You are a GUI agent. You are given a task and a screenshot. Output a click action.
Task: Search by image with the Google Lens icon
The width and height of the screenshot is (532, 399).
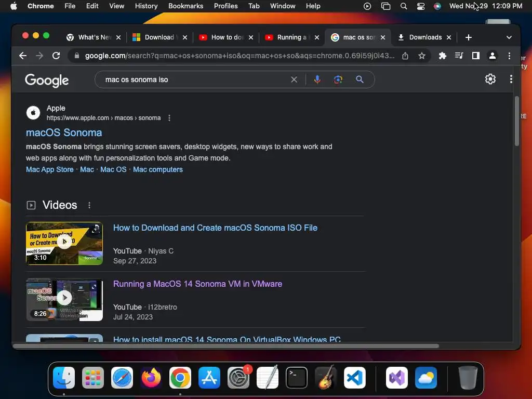338,79
